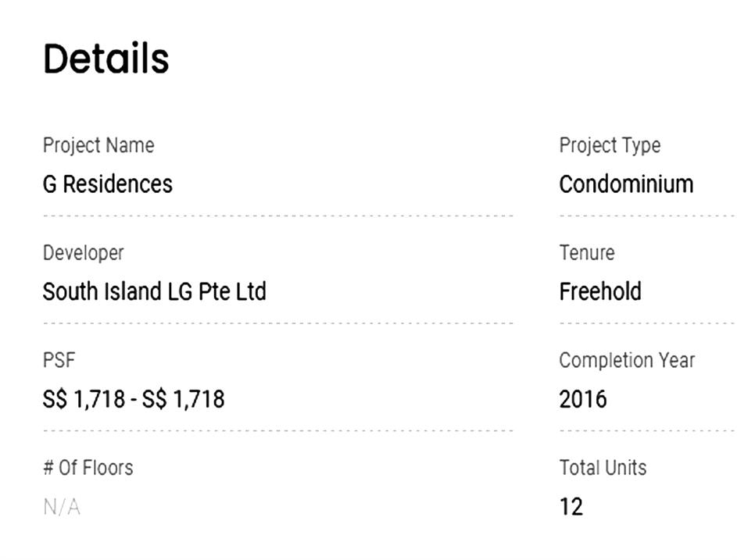The height and width of the screenshot is (560, 737).
Task: Select the 2016 completion year value
Action: click(x=583, y=400)
